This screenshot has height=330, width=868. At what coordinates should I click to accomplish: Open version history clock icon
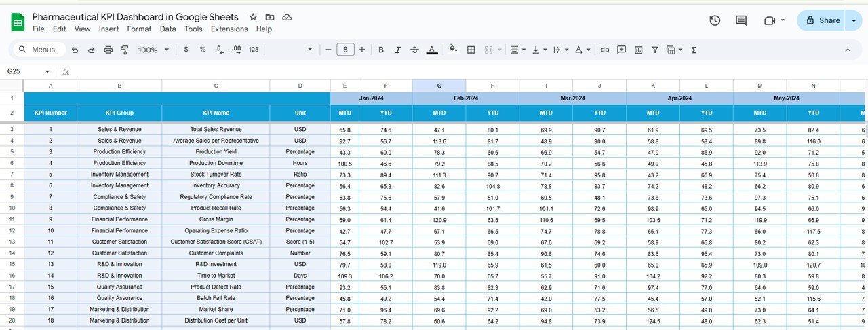(715, 20)
